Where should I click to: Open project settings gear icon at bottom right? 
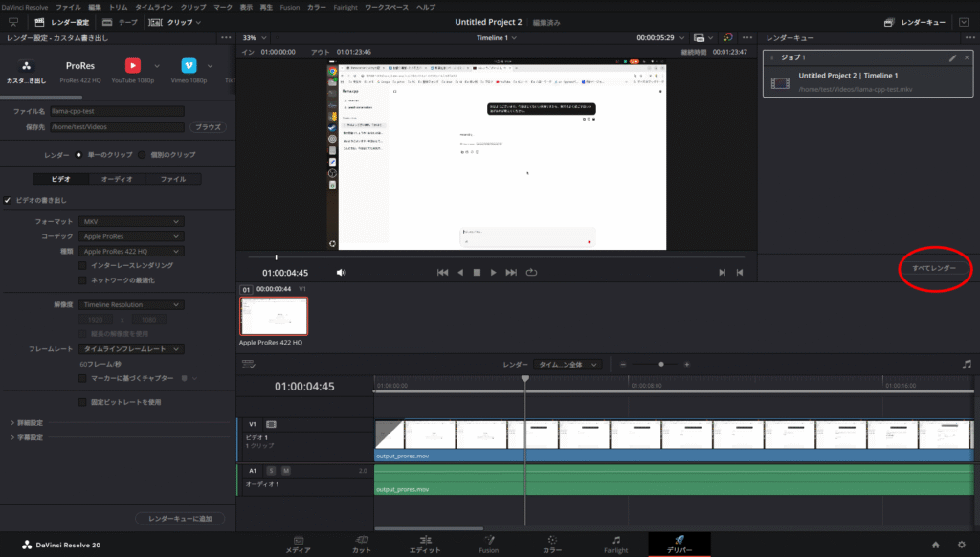coord(960,545)
